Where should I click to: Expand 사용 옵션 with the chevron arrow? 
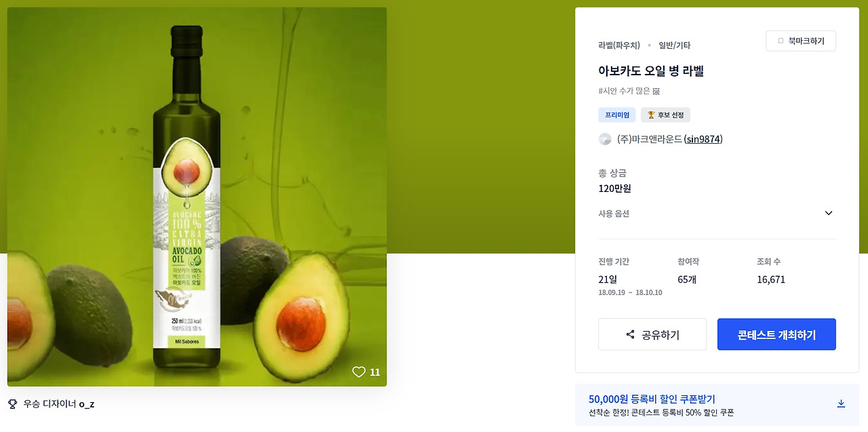point(829,213)
